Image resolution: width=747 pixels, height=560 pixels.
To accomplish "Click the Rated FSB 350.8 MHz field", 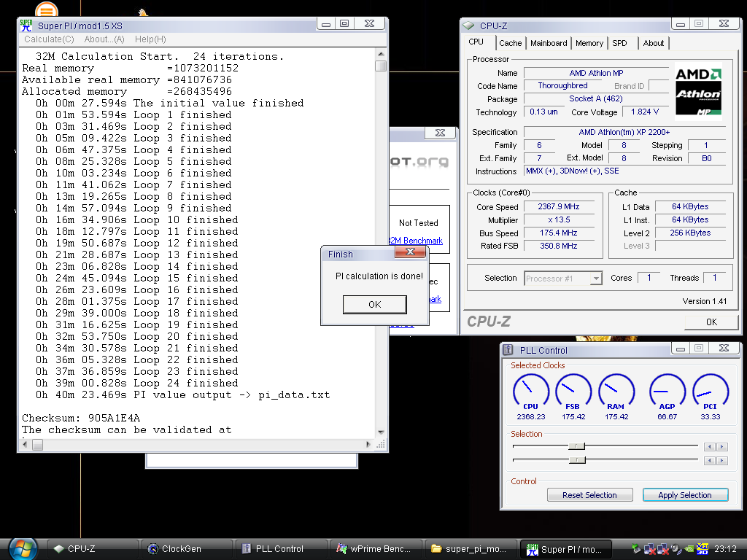I will [x=559, y=246].
